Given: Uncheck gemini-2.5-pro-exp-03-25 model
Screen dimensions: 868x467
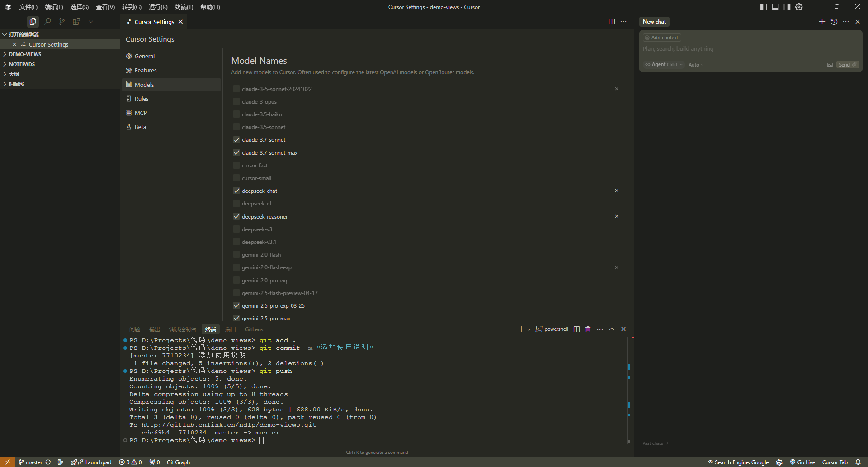Looking at the screenshot, I should 236,305.
